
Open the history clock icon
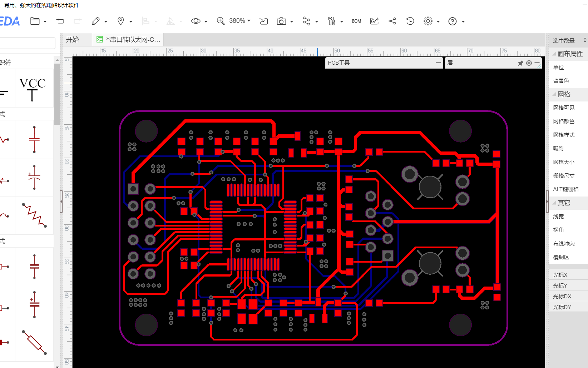[410, 21]
